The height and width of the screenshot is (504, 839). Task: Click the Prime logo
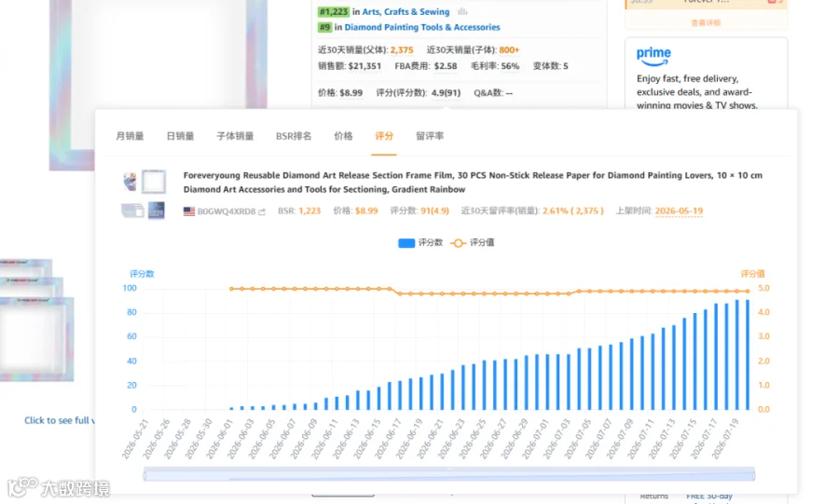click(x=653, y=56)
